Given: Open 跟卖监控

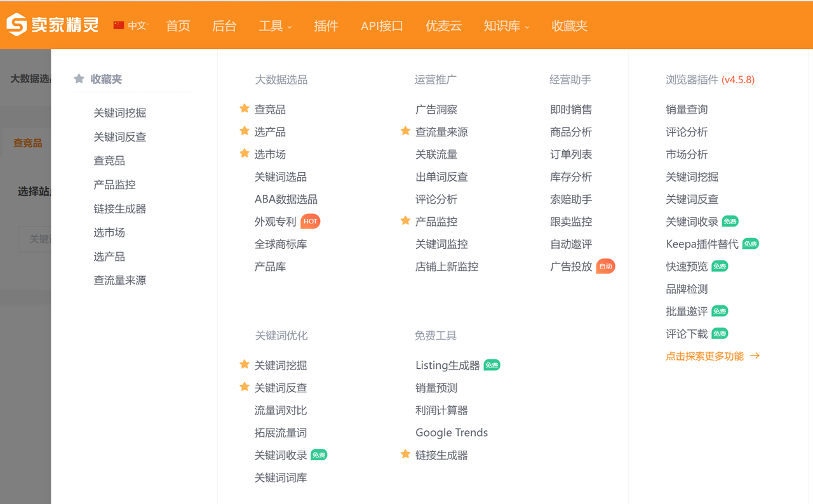Looking at the screenshot, I should click(571, 222).
